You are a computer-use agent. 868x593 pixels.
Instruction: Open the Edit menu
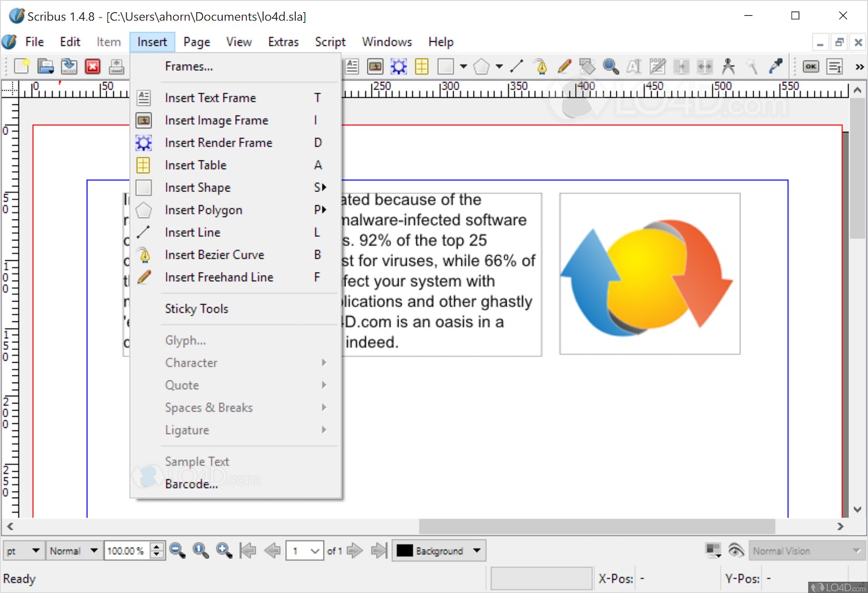pos(70,42)
